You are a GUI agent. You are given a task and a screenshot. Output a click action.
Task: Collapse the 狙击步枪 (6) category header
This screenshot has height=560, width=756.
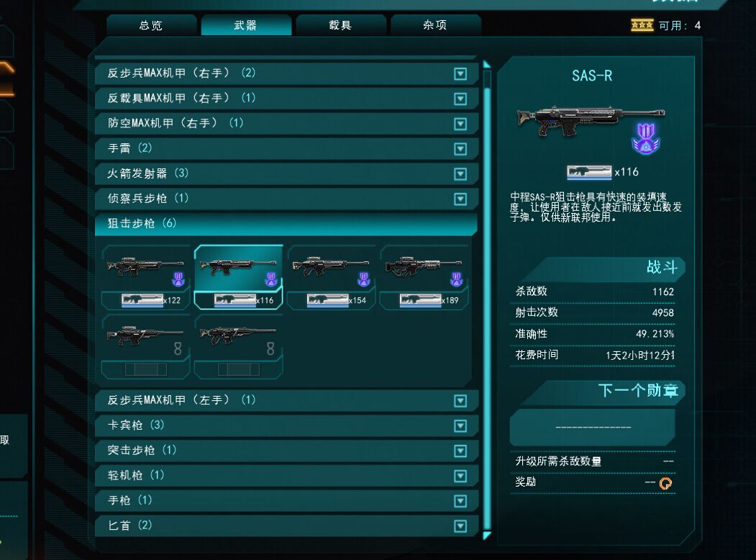[x=286, y=224]
